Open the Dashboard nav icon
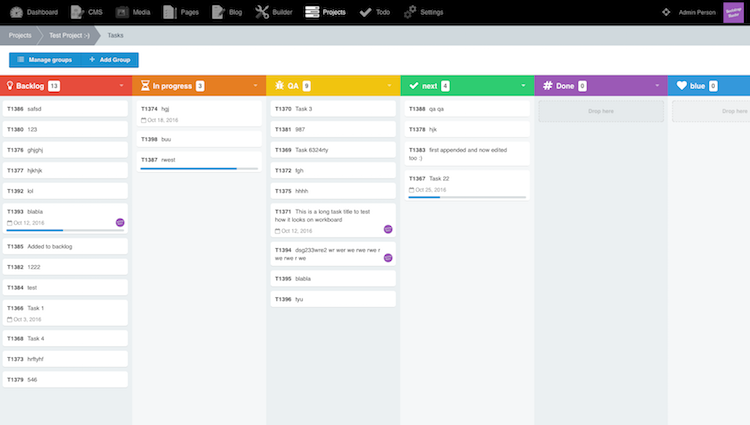The height and width of the screenshot is (425, 750). tap(16, 12)
